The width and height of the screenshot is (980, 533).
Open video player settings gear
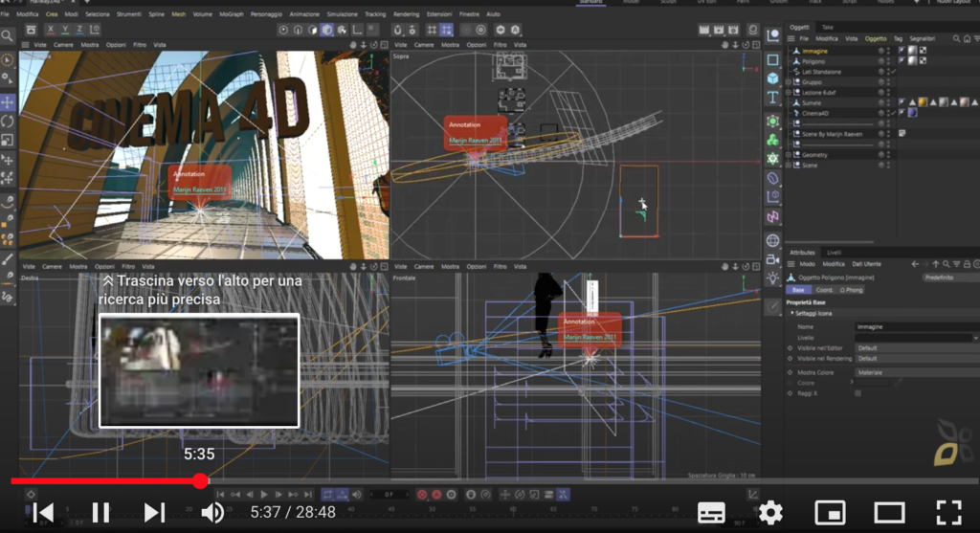pyautogui.click(x=770, y=512)
